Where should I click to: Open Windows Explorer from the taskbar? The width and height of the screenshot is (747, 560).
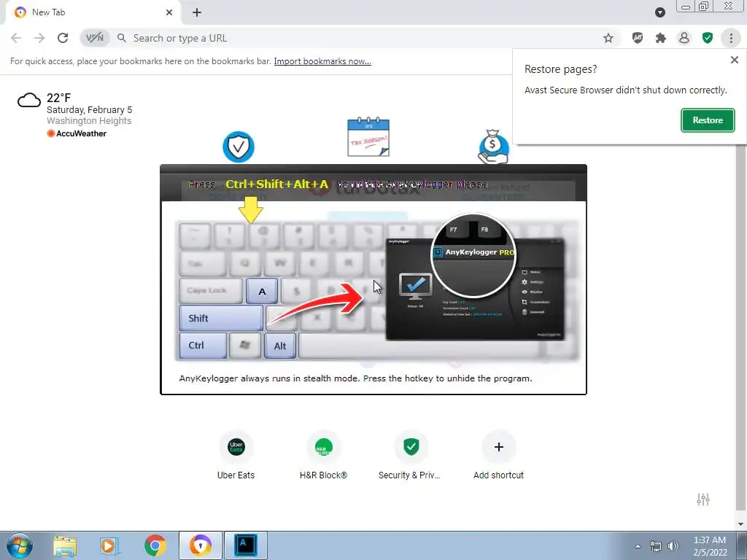click(65, 545)
